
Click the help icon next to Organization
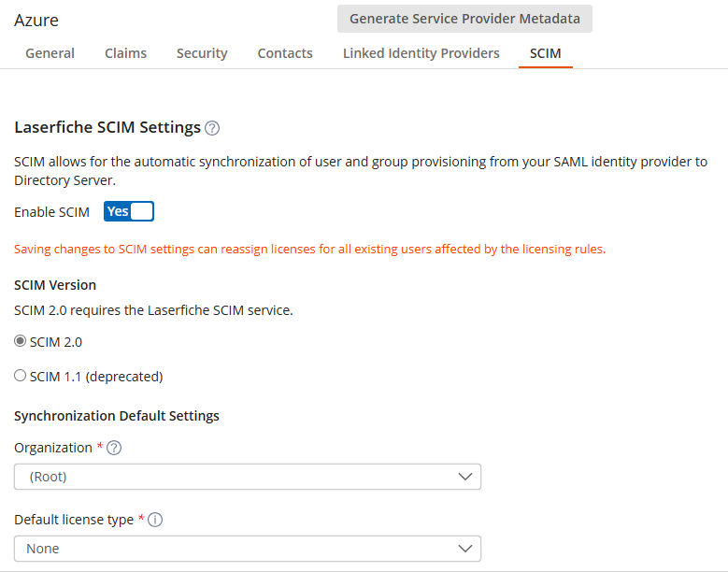point(115,448)
